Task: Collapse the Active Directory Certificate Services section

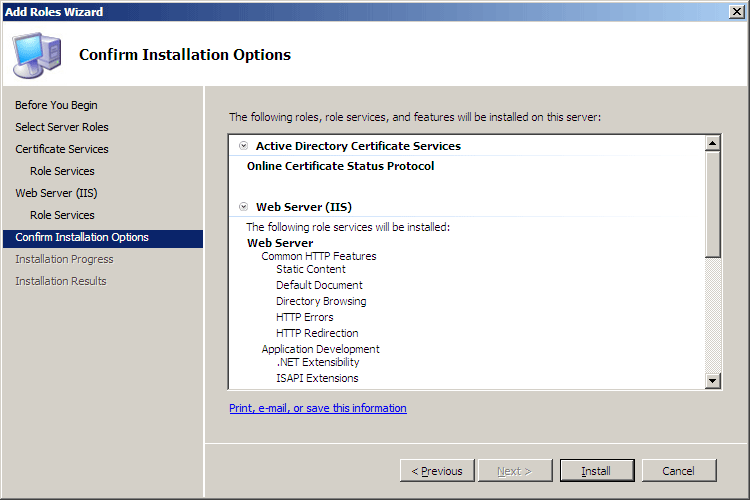Action: pyautogui.click(x=243, y=145)
